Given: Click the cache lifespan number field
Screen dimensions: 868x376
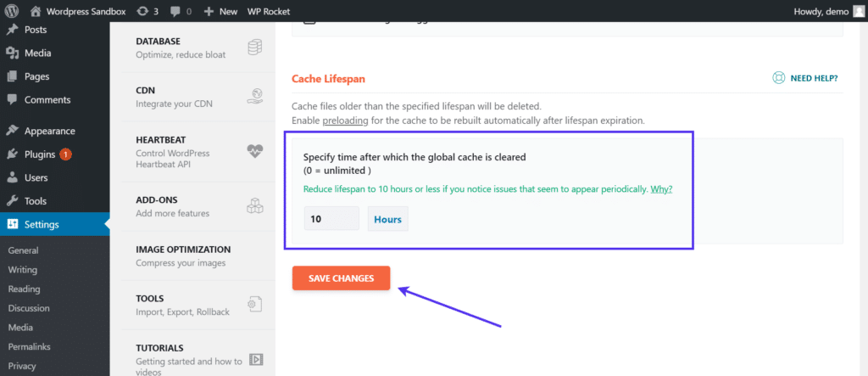Looking at the screenshot, I should point(331,219).
